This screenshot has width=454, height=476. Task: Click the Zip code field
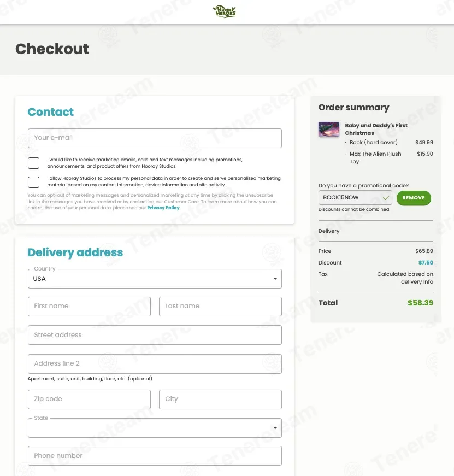coord(89,399)
